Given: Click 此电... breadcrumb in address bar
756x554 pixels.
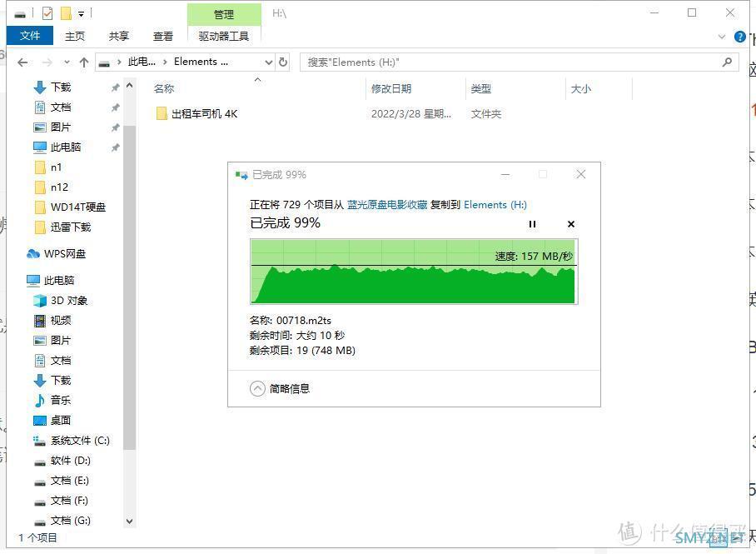Looking at the screenshot, I should coord(142,62).
